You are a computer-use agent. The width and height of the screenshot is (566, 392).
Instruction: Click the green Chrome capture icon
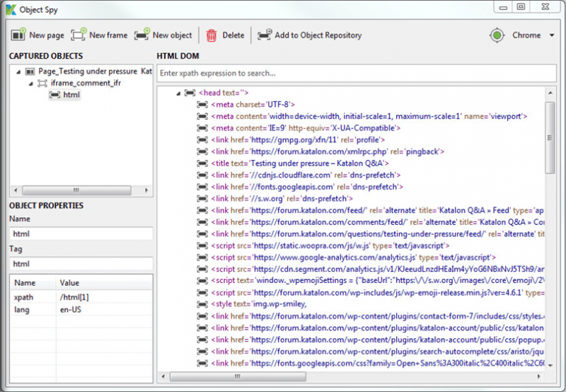point(497,35)
